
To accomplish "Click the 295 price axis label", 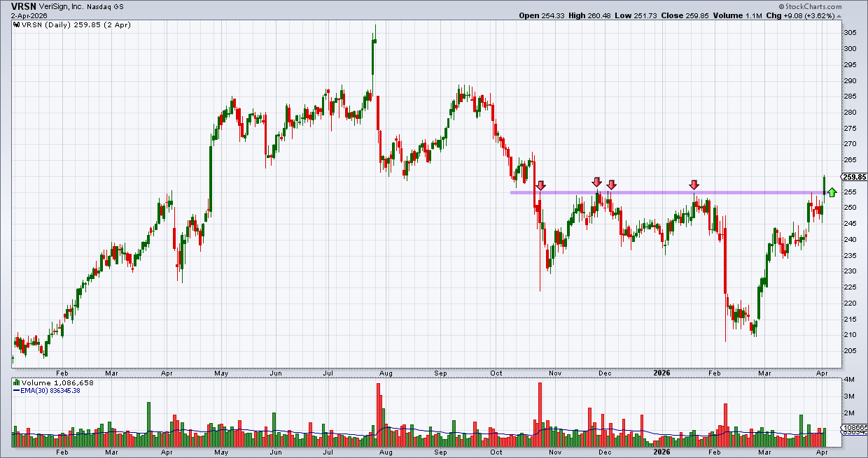I will [x=850, y=65].
